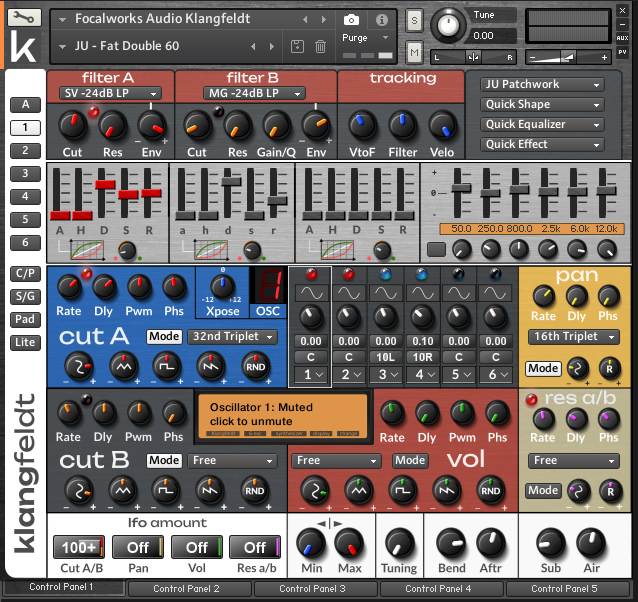This screenshot has width=638, height=602.
Task: Click the orange Oscillator 1 Muted message box
Action: [x=282, y=414]
